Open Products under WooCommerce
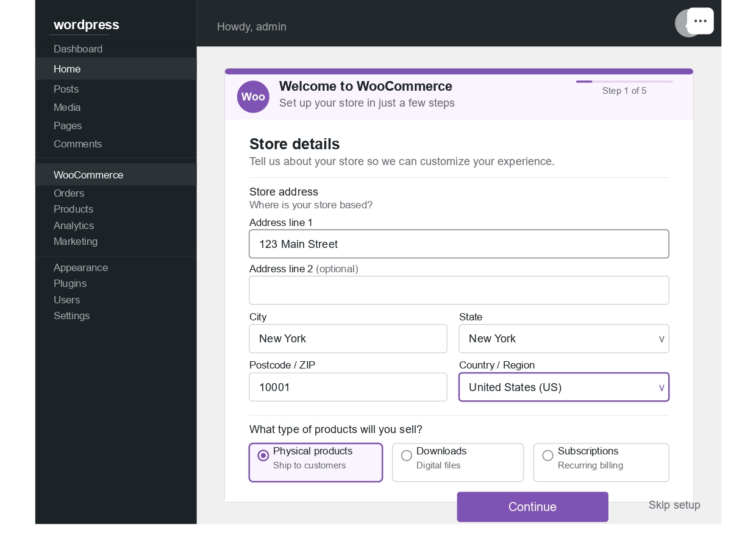 [73, 209]
